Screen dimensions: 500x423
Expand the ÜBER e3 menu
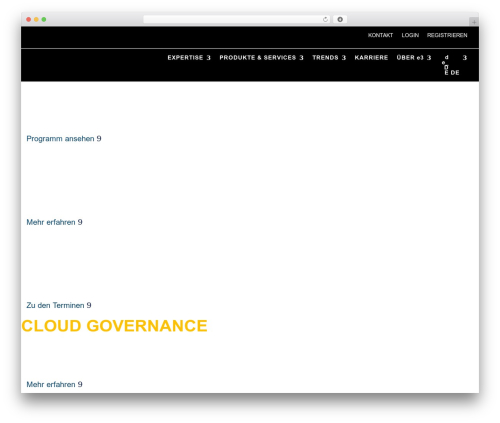414,58
